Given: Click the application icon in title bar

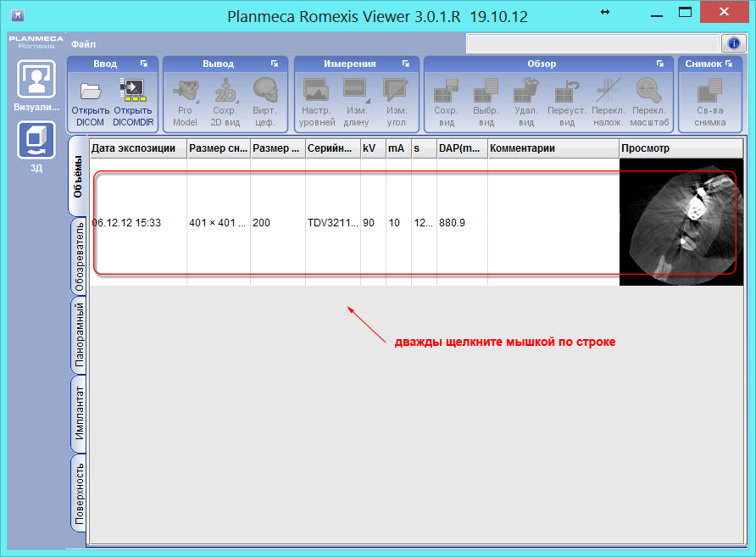Looking at the screenshot, I should click(18, 15).
